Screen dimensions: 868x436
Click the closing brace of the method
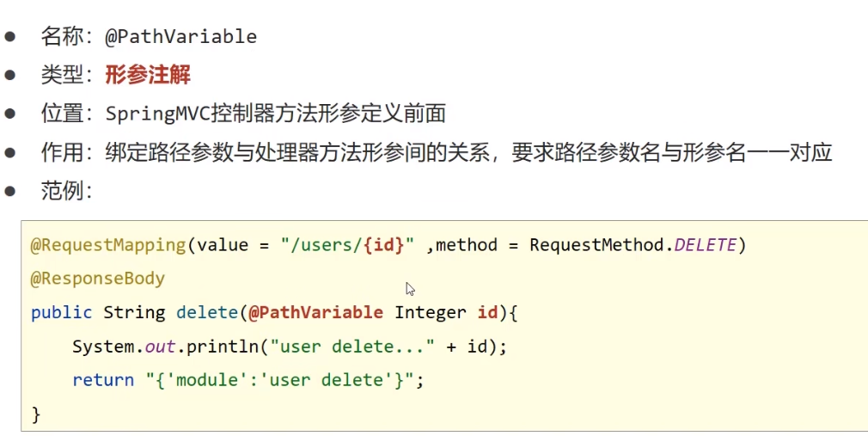tap(36, 415)
